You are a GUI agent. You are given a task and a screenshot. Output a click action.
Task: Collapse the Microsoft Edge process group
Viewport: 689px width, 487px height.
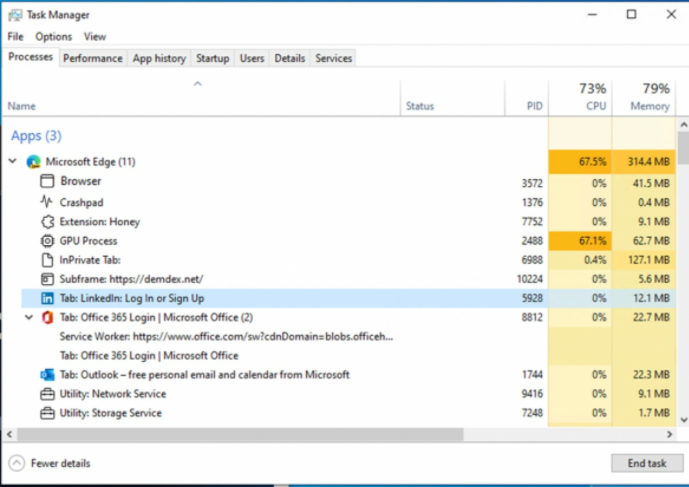tap(12, 162)
